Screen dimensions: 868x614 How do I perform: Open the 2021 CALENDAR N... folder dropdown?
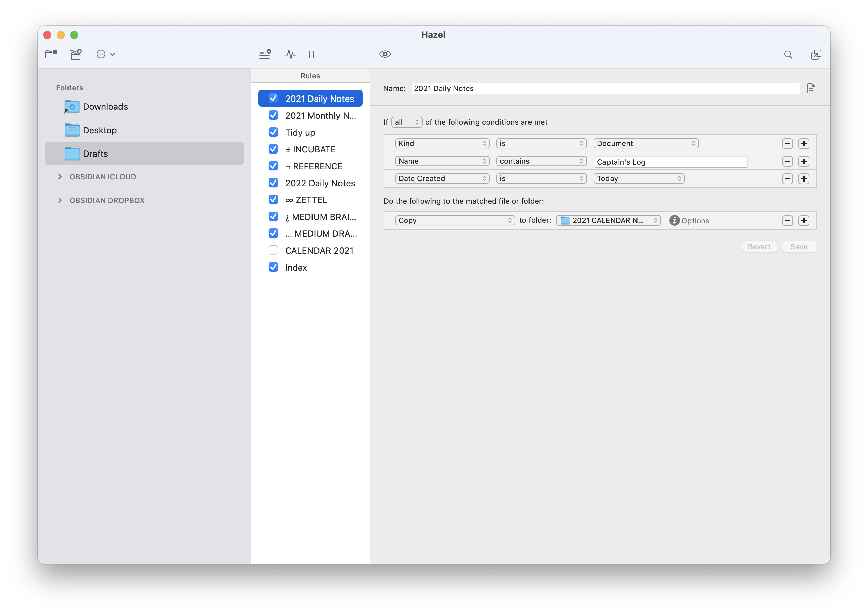[x=608, y=220]
